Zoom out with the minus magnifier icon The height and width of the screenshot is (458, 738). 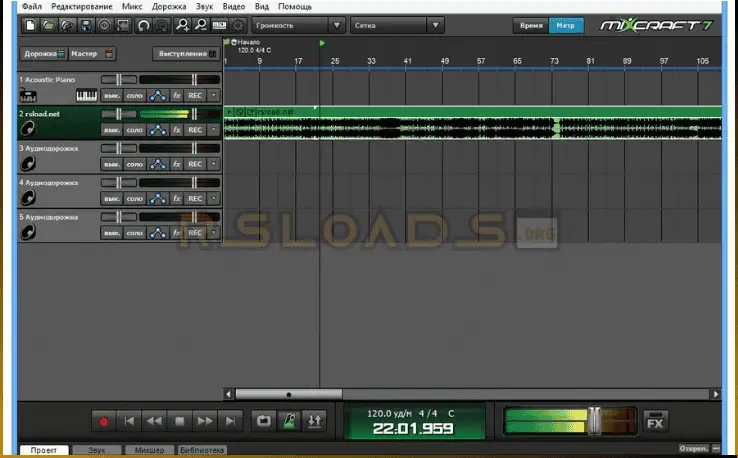click(200, 24)
